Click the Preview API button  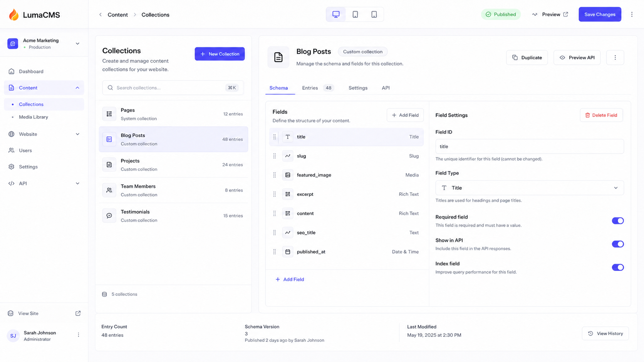coord(577,57)
